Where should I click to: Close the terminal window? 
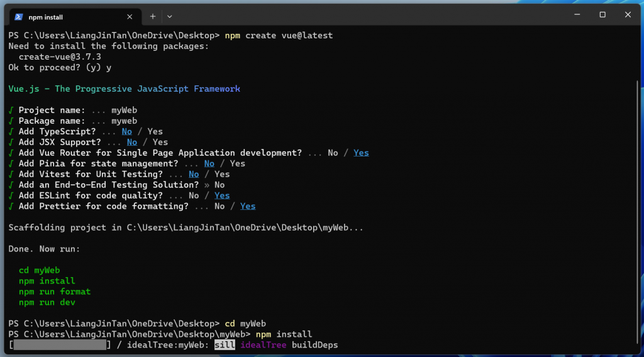click(628, 15)
